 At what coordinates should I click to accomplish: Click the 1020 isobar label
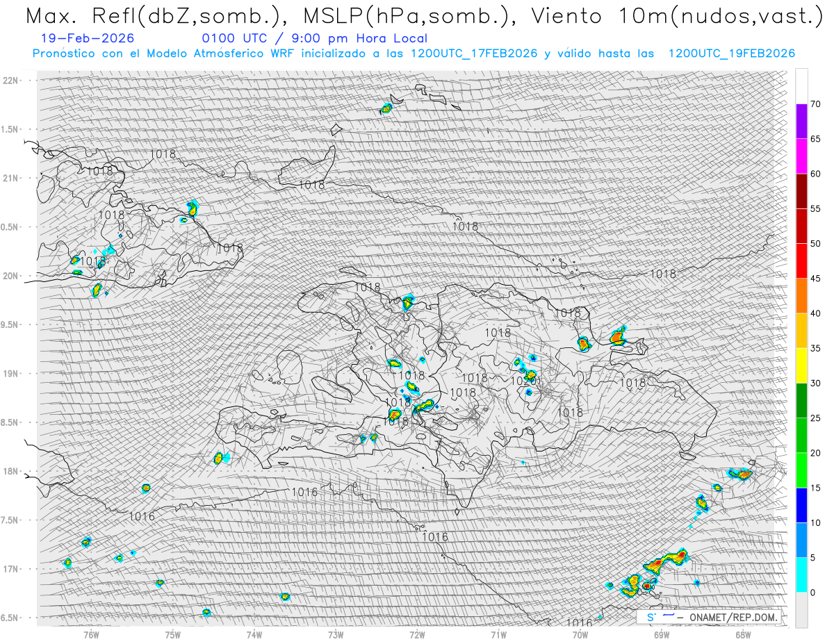[x=524, y=381]
